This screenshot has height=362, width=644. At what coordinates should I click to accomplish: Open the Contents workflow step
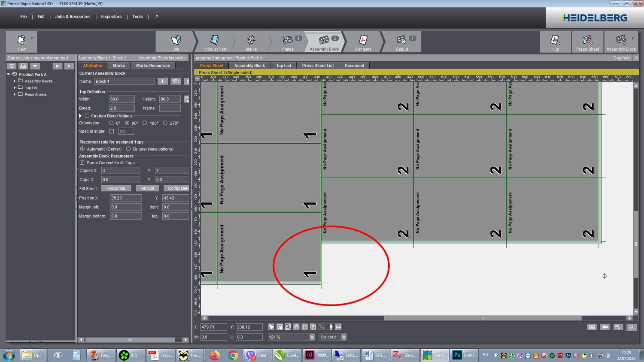click(363, 42)
